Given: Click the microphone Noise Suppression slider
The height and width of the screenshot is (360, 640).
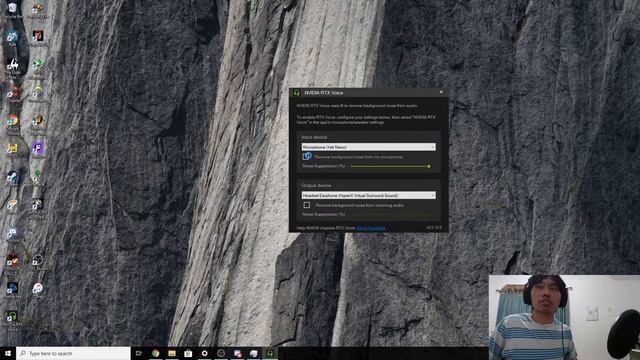Looking at the screenshot, I should tap(390, 166).
